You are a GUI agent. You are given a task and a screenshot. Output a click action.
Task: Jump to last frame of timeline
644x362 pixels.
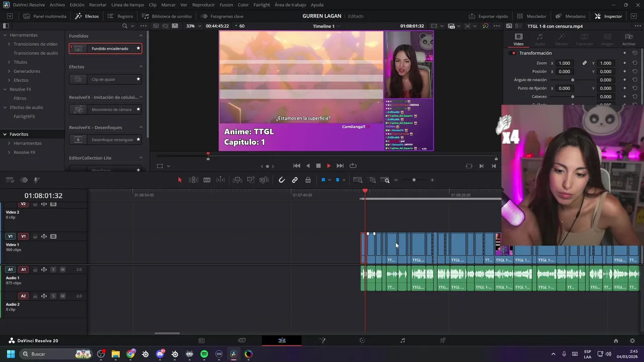click(340, 166)
